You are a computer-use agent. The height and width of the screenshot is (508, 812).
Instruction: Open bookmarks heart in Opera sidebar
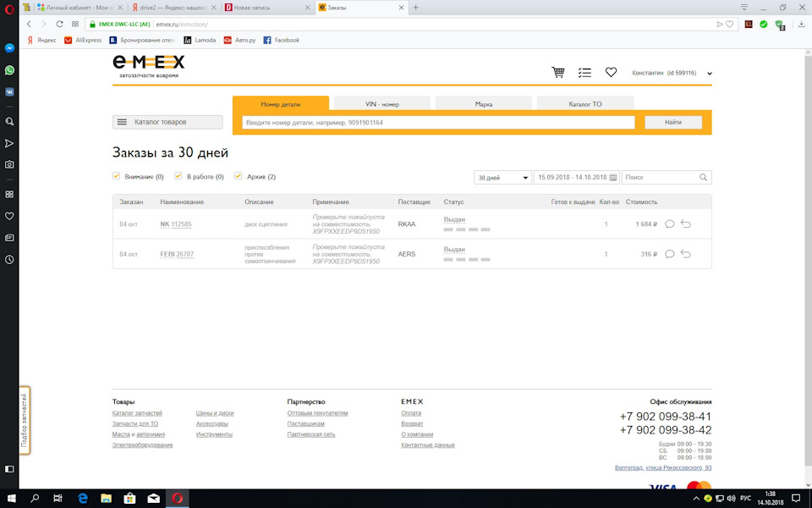tap(9, 216)
